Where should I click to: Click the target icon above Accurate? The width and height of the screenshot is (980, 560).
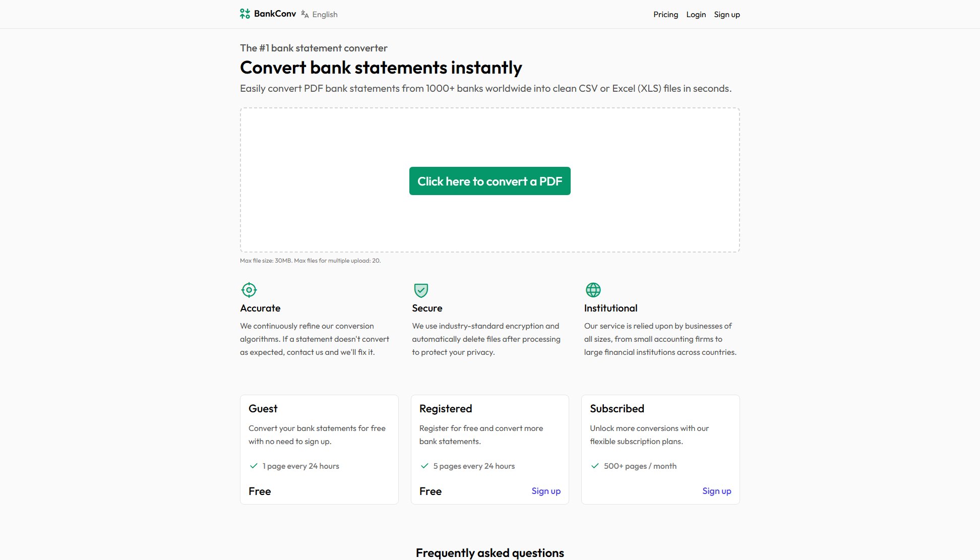pyautogui.click(x=249, y=290)
